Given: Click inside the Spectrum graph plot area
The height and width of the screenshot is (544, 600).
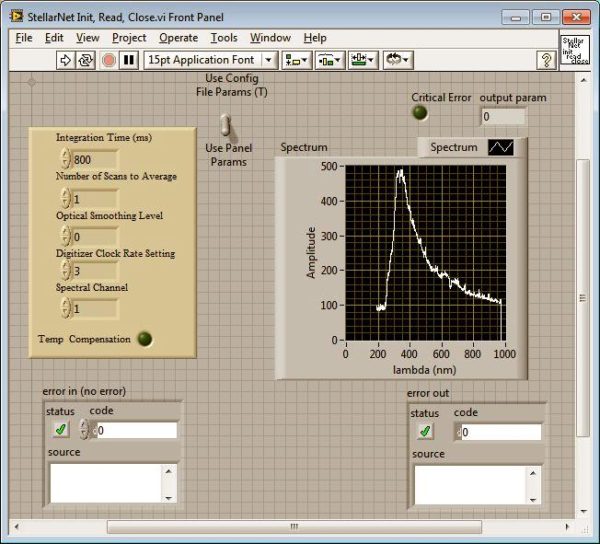Looking at the screenshot, I should (x=426, y=253).
